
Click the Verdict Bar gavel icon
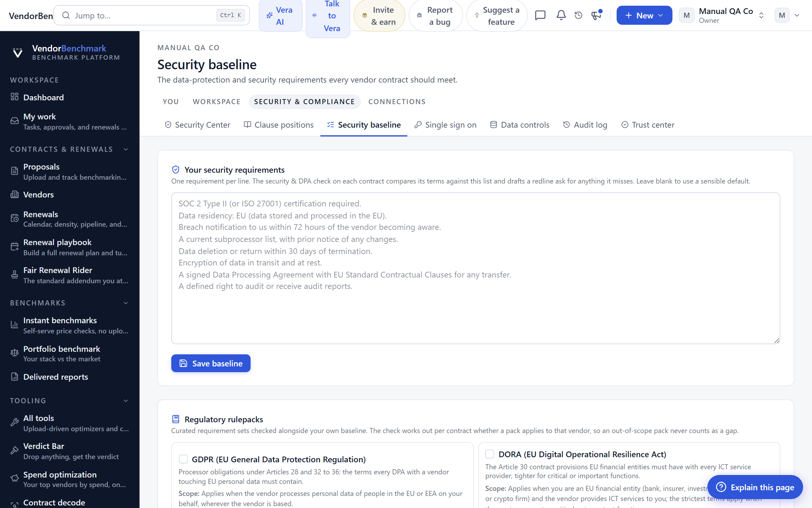(14, 451)
